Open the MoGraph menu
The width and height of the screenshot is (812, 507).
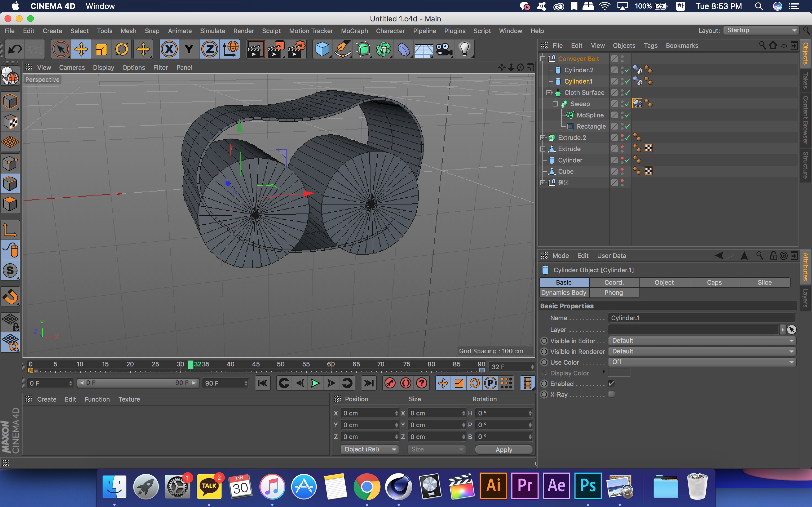tap(354, 31)
